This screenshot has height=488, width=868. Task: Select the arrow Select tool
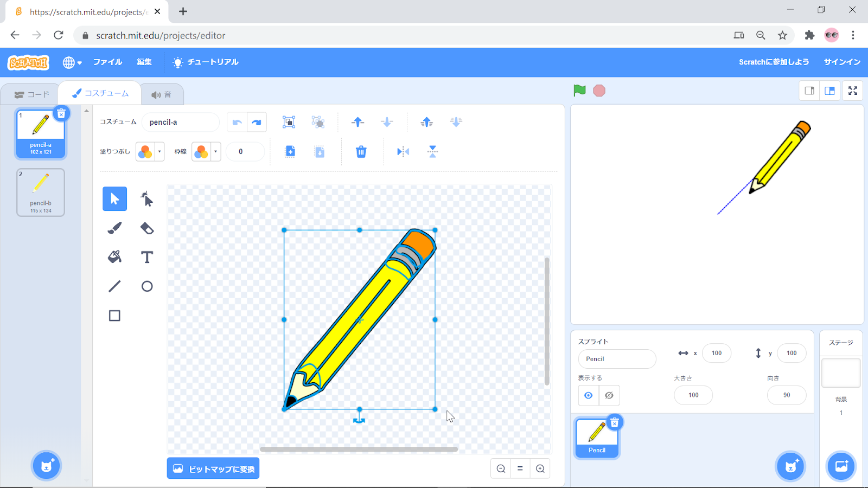[114, 199]
